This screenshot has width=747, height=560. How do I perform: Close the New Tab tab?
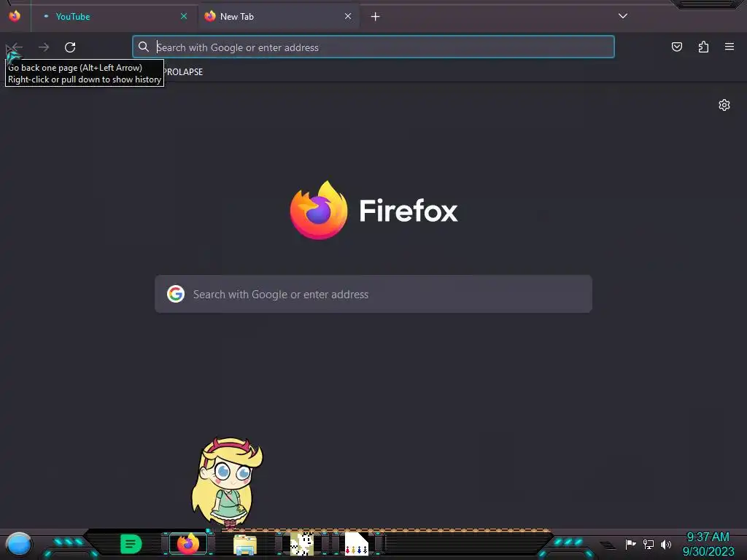pyautogui.click(x=348, y=16)
